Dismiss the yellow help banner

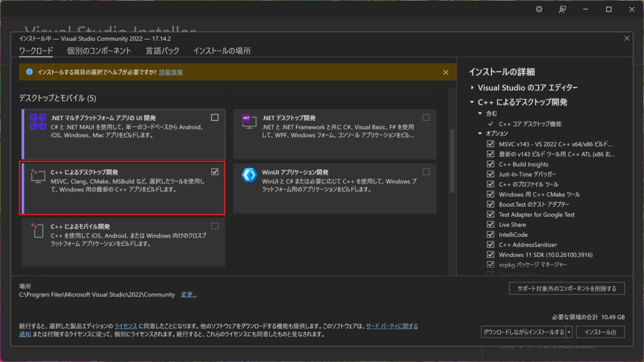(x=446, y=72)
